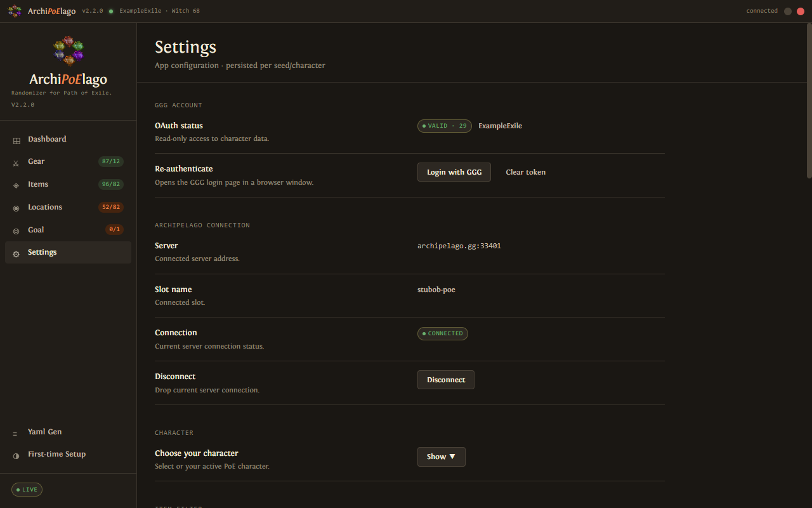Screen dimensions: 812x508
Task: Click the Goal target icon
Action: tap(16, 231)
